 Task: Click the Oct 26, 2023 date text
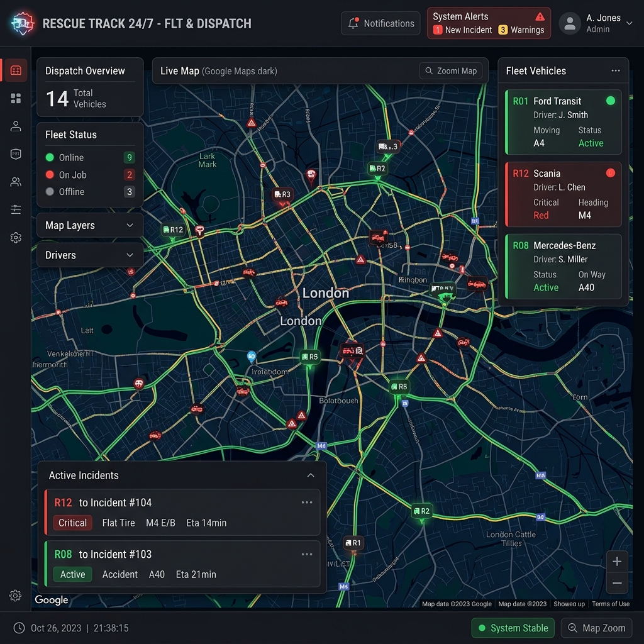point(56,628)
